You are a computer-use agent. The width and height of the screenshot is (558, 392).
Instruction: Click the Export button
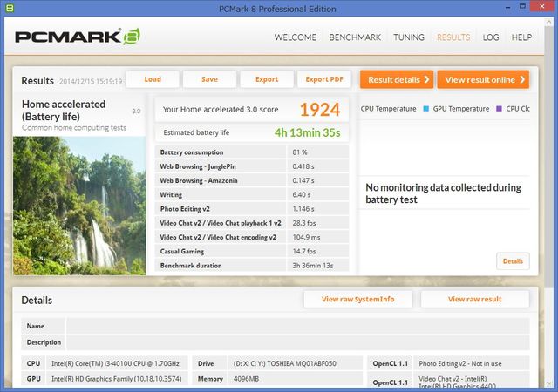click(x=267, y=79)
